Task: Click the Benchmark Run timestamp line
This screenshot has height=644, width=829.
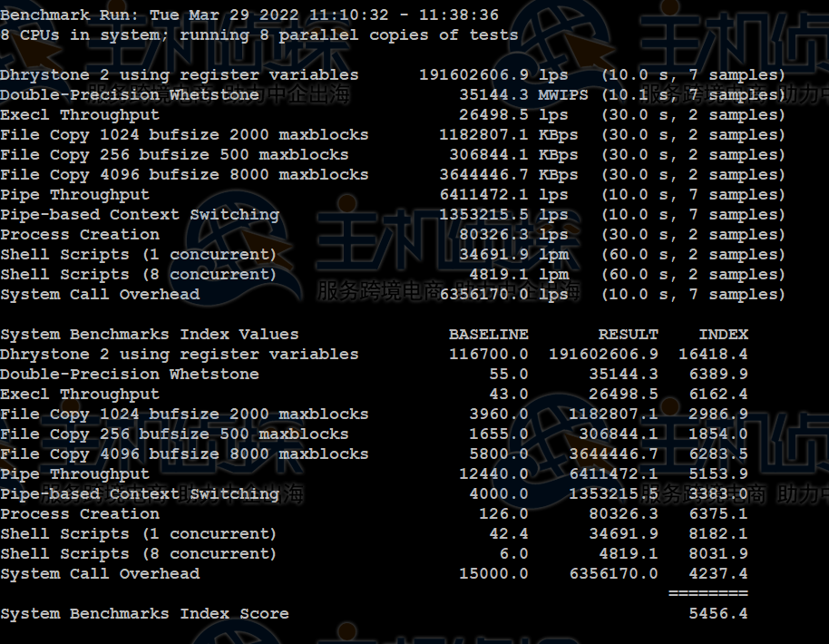Action: click(249, 15)
